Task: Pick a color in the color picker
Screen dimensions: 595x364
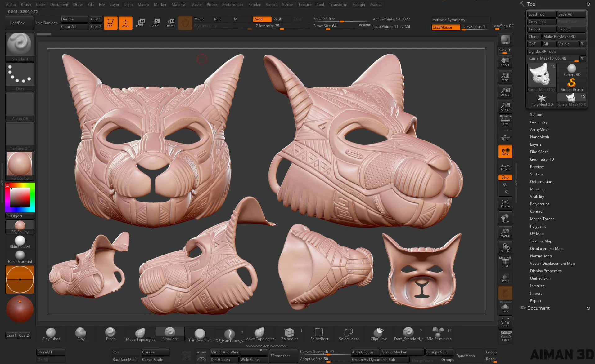Action: (x=20, y=197)
